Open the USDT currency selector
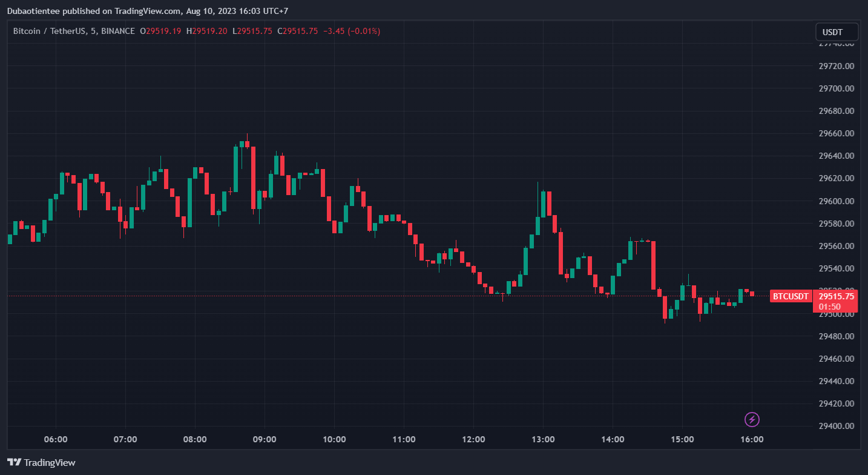Image resolution: width=868 pixels, height=475 pixels. [x=837, y=32]
